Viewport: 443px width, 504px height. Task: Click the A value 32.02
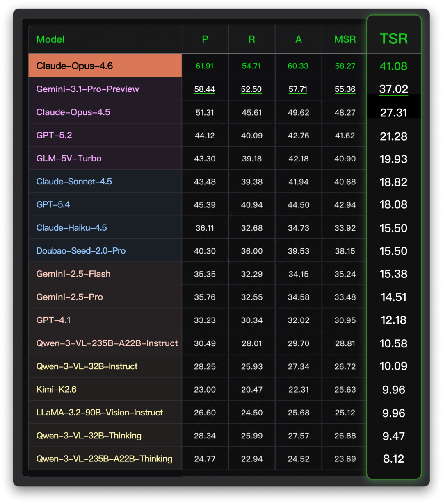pyautogui.click(x=298, y=320)
